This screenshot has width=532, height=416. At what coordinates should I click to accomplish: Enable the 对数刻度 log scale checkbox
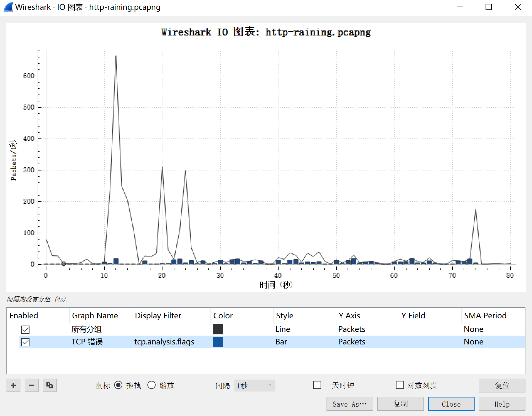[400, 385]
